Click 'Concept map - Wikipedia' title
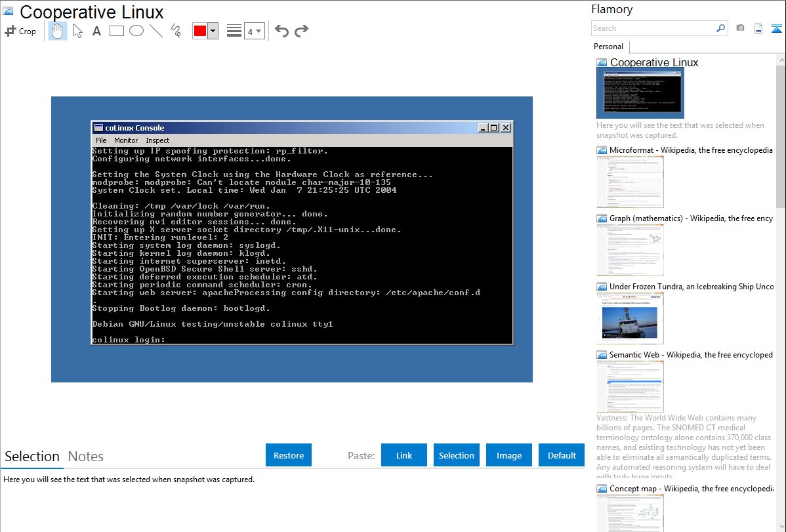This screenshot has height=532, width=786. [691, 489]
